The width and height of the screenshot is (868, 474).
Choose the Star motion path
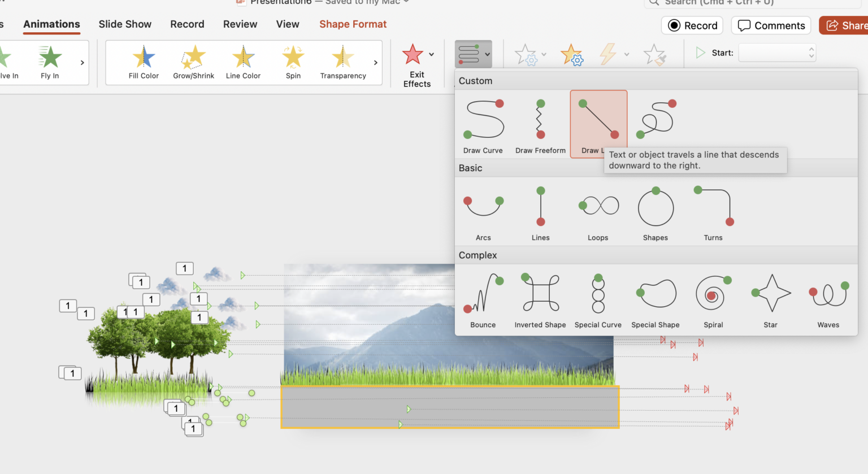click(x=771, y=299)
